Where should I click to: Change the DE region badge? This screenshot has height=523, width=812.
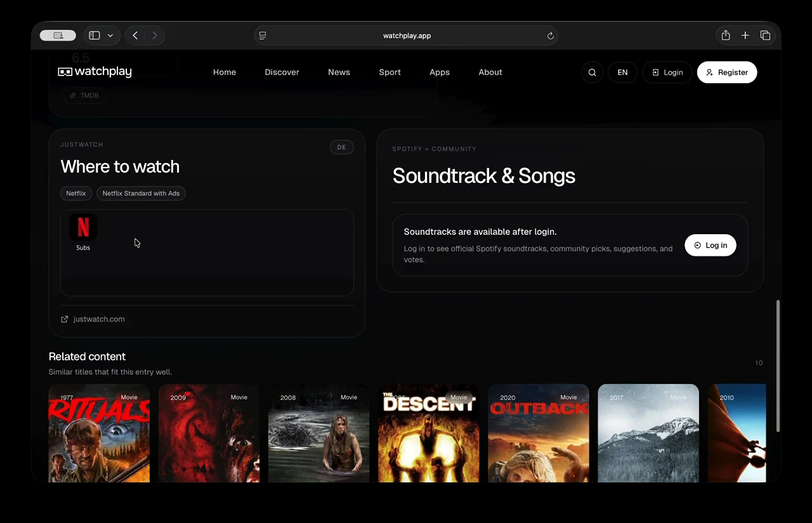click(x=341, y=147)
